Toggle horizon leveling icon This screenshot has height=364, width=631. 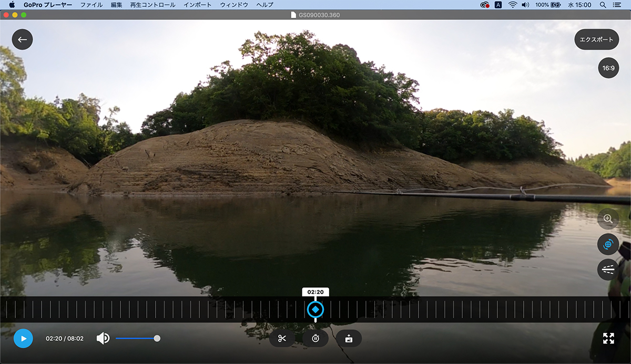[x=608, y=269]
